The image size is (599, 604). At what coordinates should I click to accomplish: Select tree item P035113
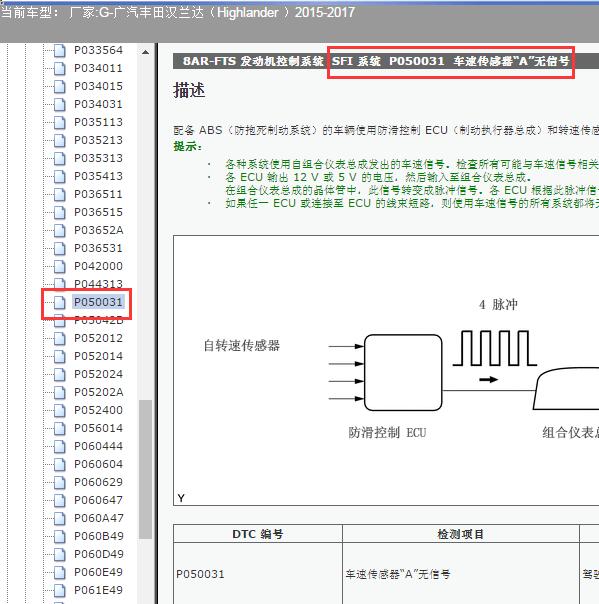pos(98,122)
